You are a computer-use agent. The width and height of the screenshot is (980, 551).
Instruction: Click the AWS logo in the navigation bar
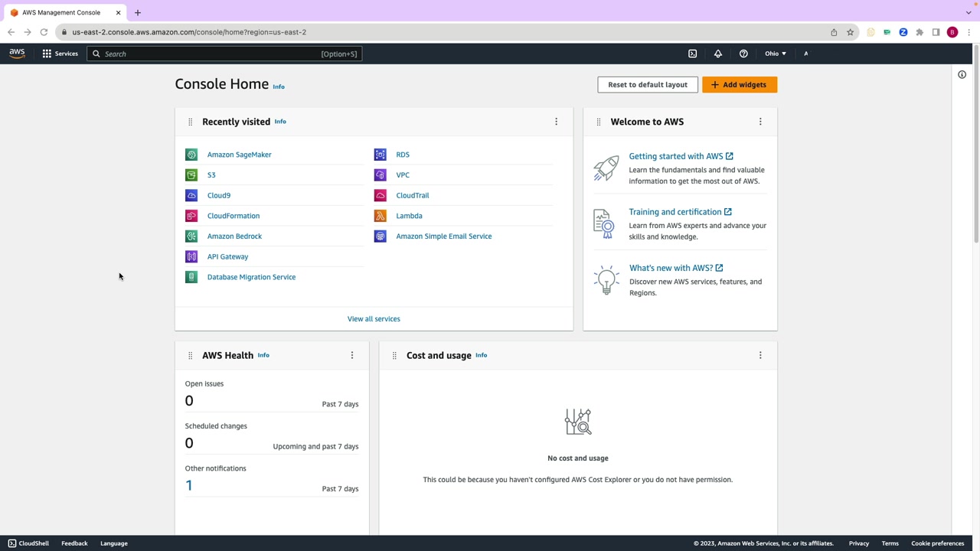[17, 54]
